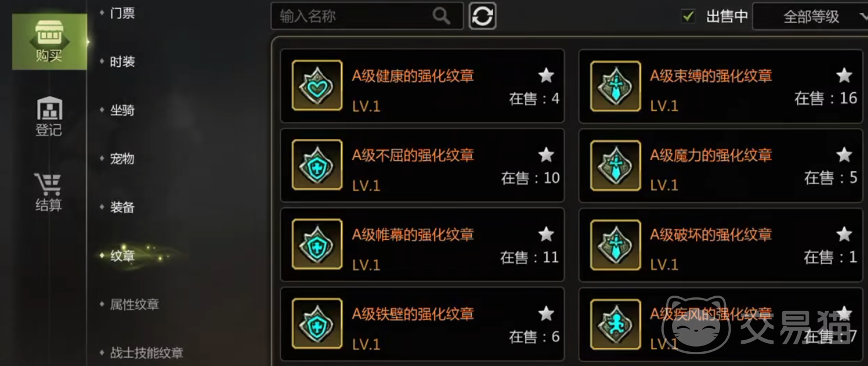Image resolution: width=868 pixels, height=366 pixels.
Task: Select the A级束缚的强化纹章 sword emblem icon
Action: pyautogui.click(x=615, y=85)
